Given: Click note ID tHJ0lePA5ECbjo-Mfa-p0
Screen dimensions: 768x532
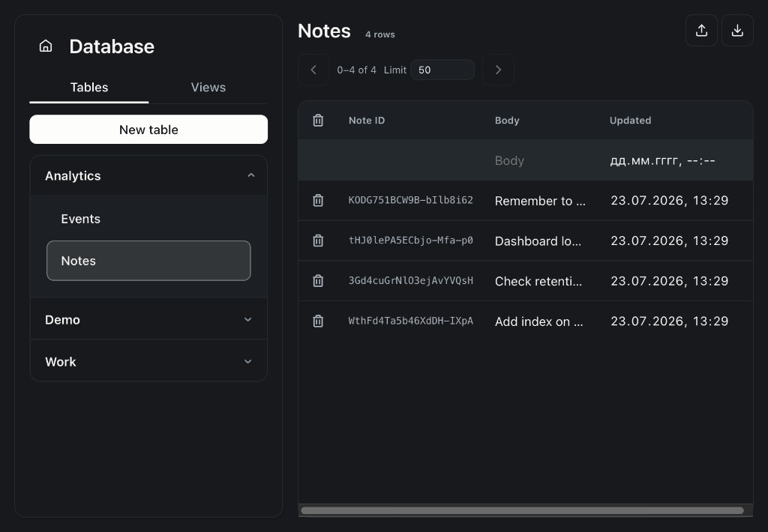Looking at the screenshot, I should point(410,241).
